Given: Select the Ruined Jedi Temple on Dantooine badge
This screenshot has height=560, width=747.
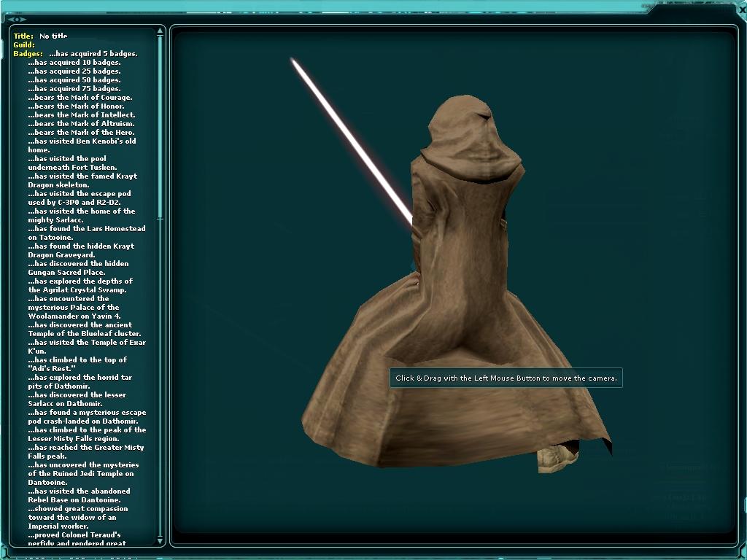Looking at the screenshot, I should (x=83, y=473).
